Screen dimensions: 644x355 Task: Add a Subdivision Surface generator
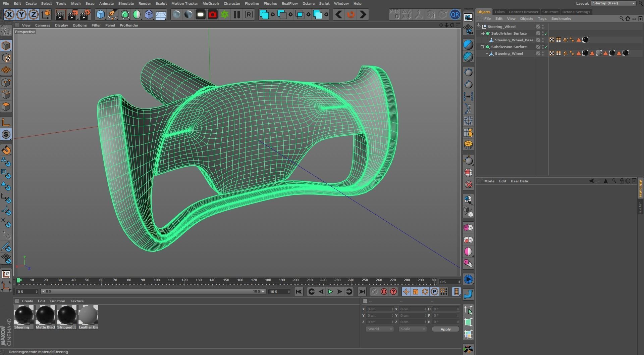click(x=125, y=14)
